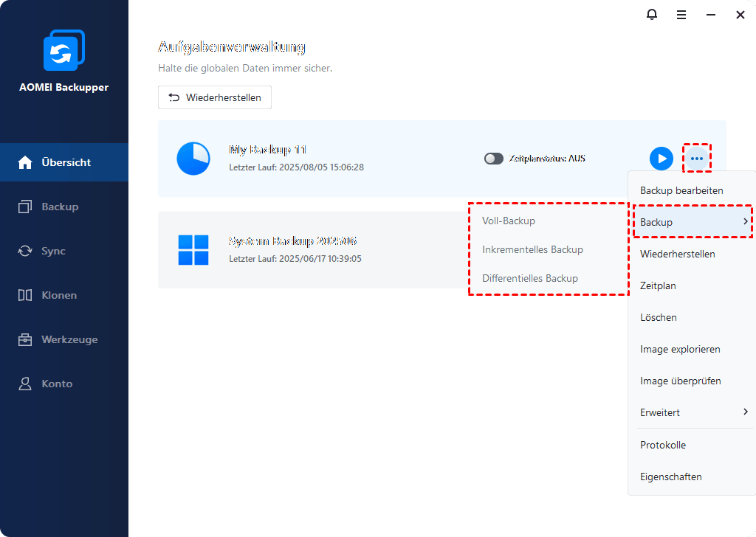Toggle the Zeitplanstatus switch on
The image size is (756, 537).
pyautogui.click(x=494, y=159)
